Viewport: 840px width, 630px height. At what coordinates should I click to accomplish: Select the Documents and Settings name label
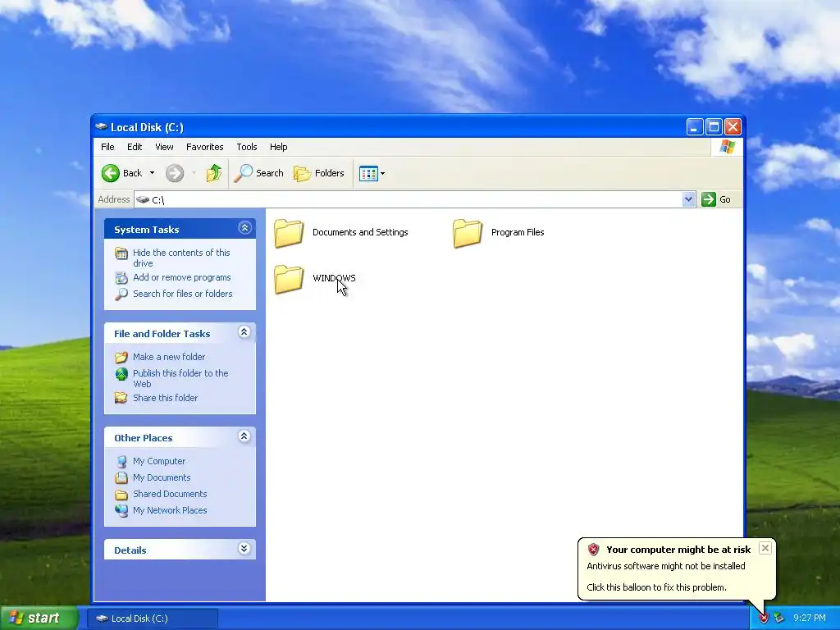tap(360, 232)
